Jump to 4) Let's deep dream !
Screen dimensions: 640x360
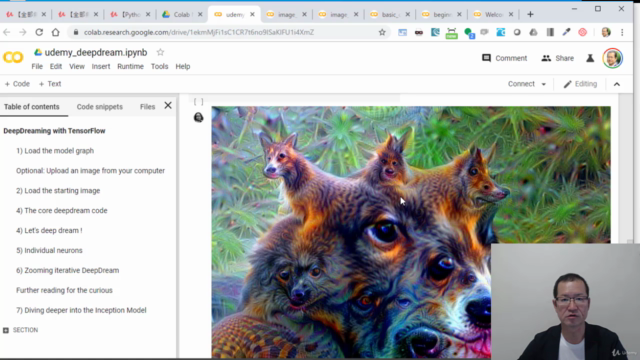point(49,230)
